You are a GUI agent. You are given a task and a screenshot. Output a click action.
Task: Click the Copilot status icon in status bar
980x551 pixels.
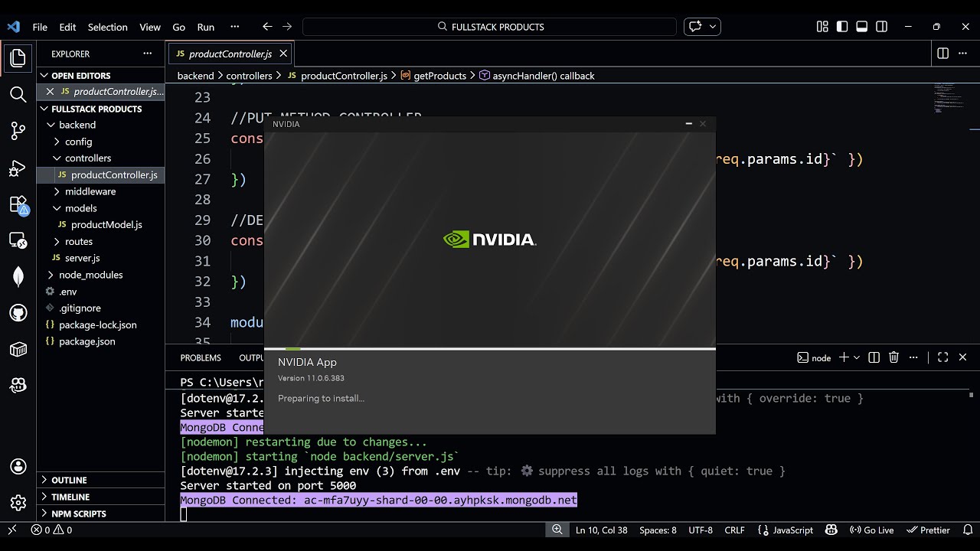pyautogui.click(x=831, y=530)
